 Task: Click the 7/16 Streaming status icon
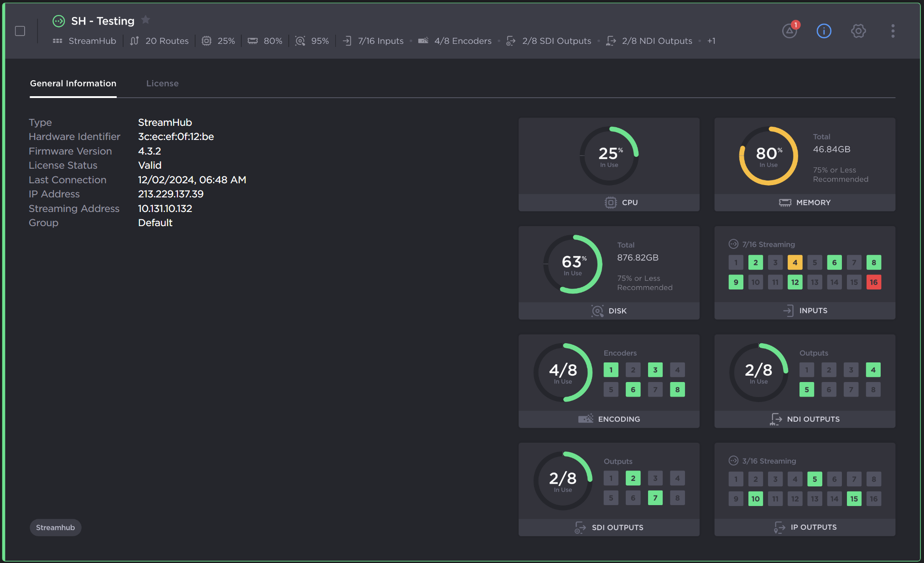coord(733,244)
